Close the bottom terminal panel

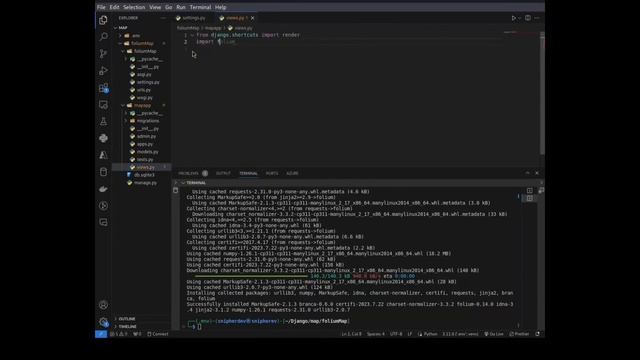537,173
